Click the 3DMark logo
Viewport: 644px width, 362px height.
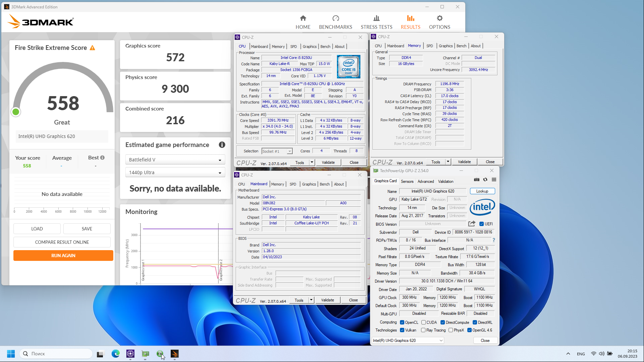40,22
